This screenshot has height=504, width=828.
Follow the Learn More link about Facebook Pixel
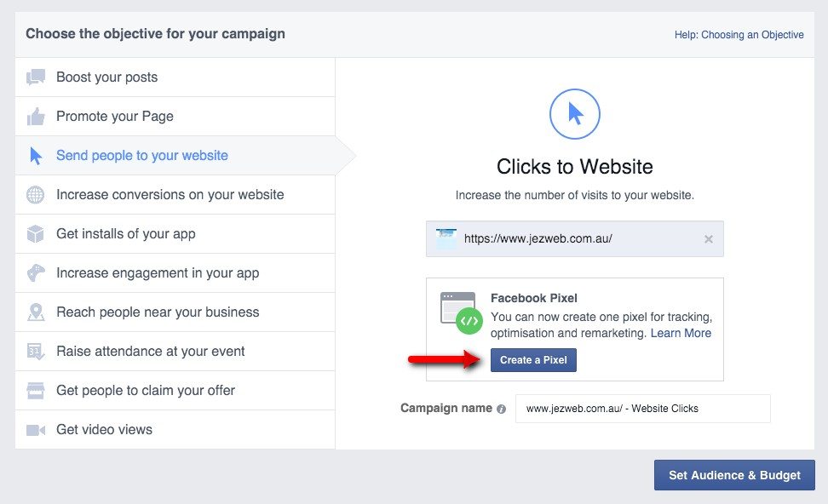681,333
